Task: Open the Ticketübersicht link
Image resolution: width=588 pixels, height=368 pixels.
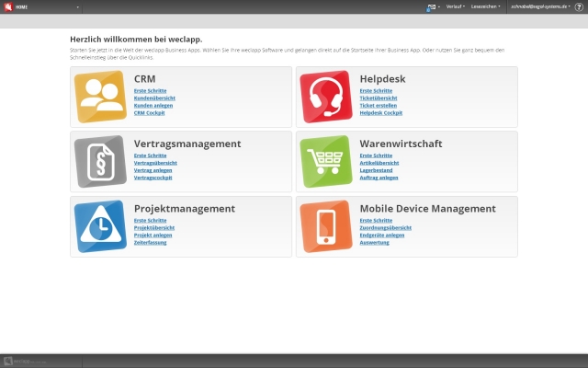Action: tap(379, 98)
